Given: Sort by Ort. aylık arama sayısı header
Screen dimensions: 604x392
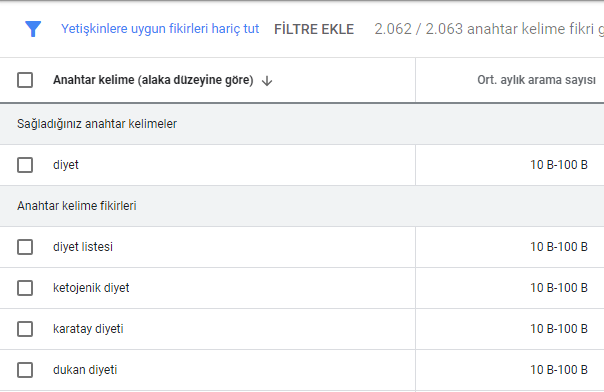Looking at the screenshot, I should pos(536,80).
